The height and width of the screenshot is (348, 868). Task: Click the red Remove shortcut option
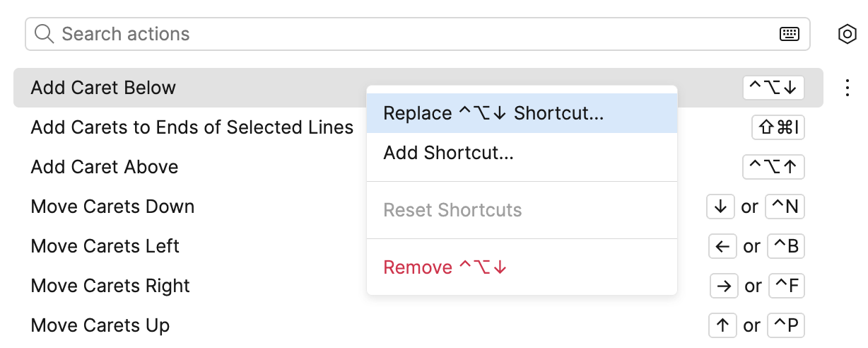[x=445, y=267]
